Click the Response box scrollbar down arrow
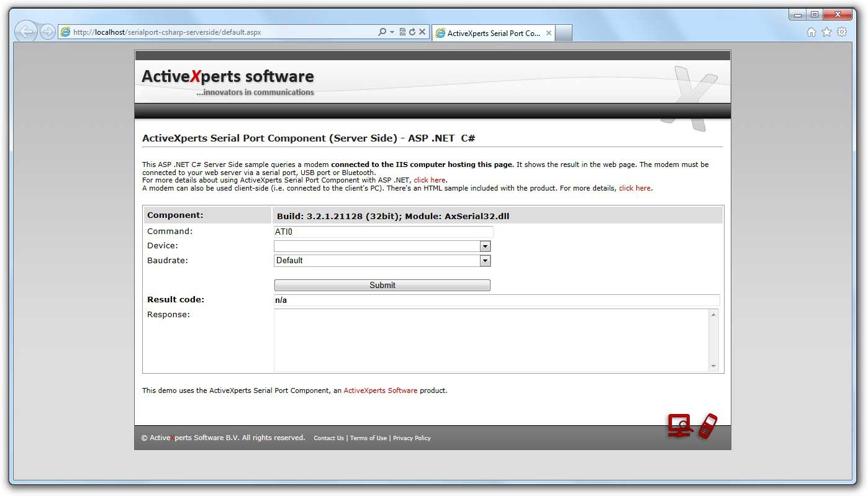 713,366
